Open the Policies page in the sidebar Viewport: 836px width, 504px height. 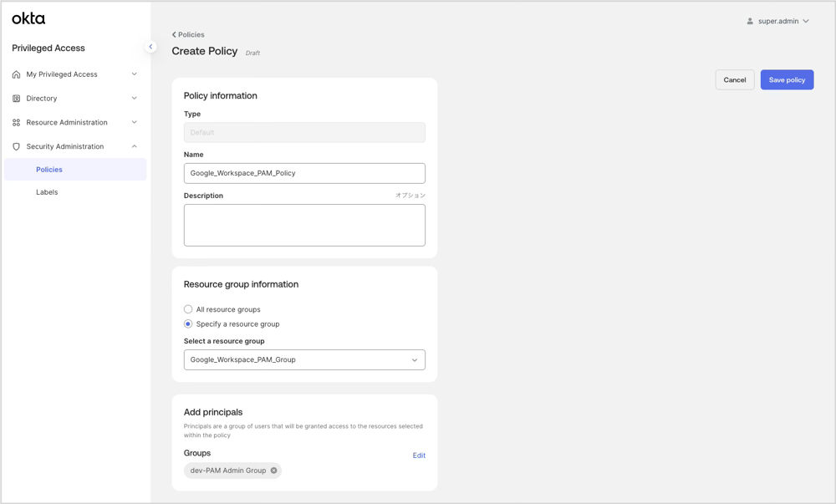49,169
